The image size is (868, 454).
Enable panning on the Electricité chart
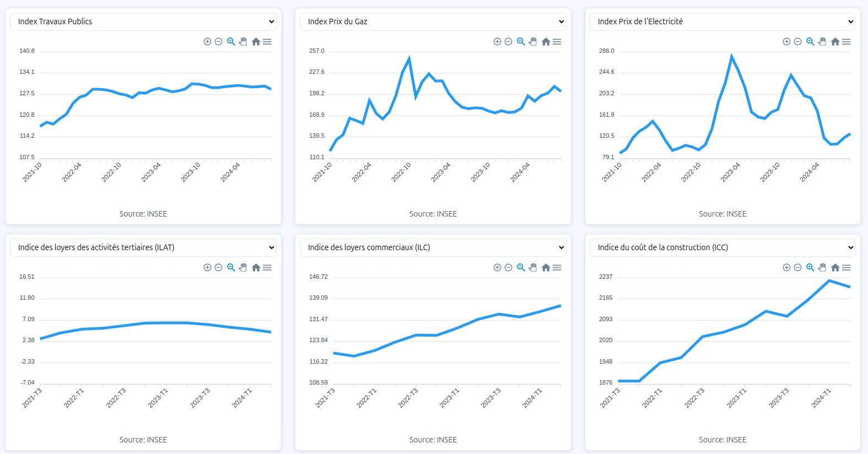point(822,42)
